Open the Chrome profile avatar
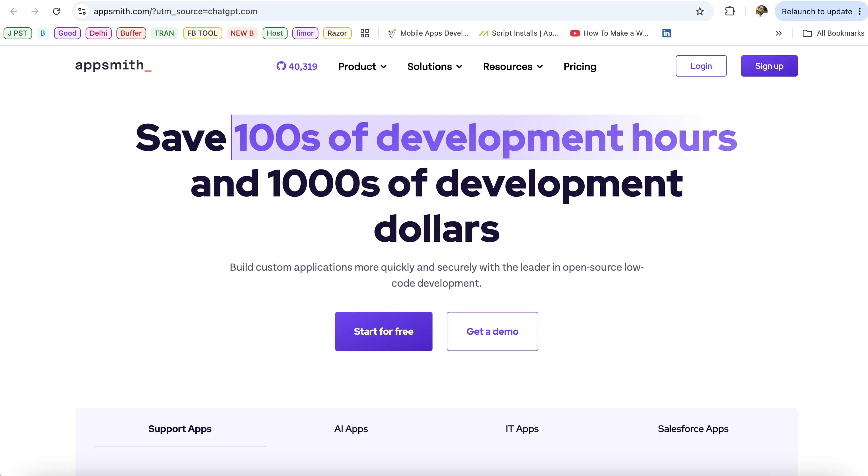Image resolution: width=868 pixels, height=476 pixels. pyautogui.click(x=762, y=12)
